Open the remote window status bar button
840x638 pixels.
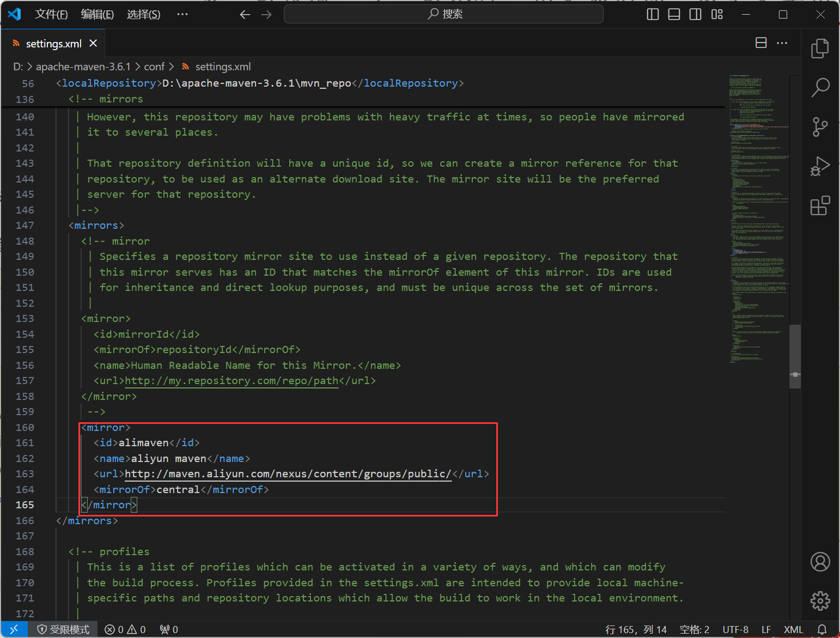(14, 629)
